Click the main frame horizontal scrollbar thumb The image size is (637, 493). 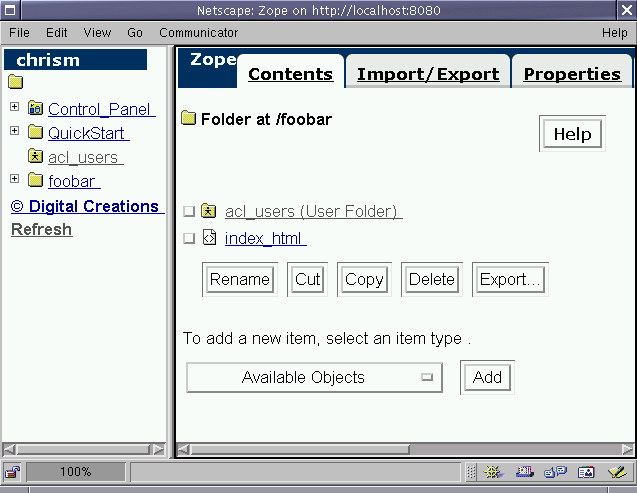(300, 450)
